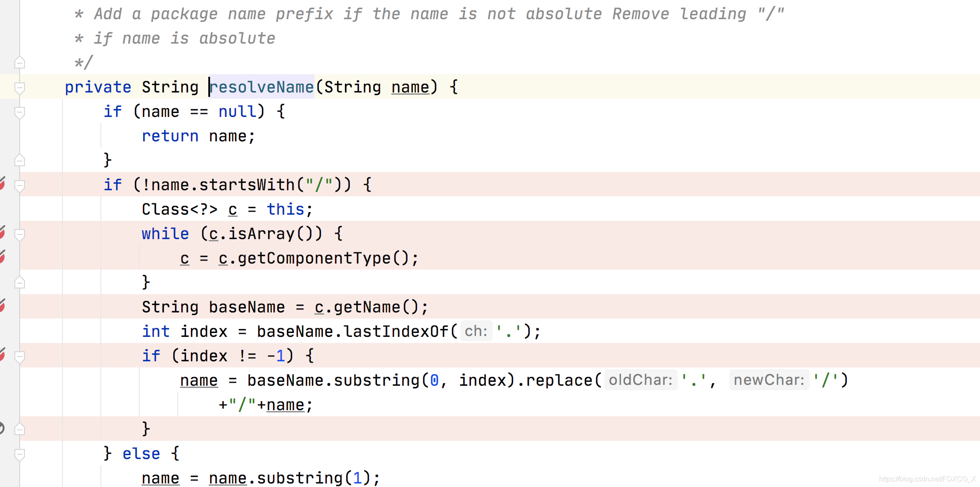Collapse the resolveName method using its fold arrow

coord(19,87)
